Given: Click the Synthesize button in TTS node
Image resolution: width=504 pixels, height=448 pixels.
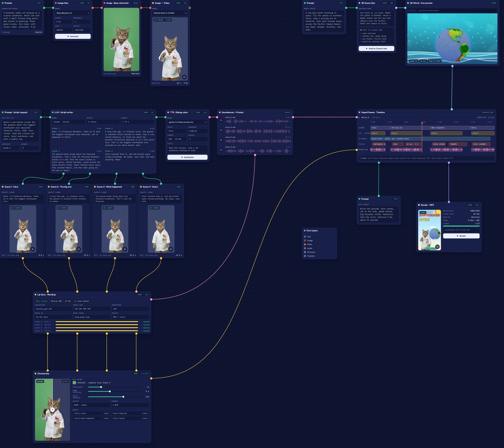Looking at the screenshot, I should 187,157.
